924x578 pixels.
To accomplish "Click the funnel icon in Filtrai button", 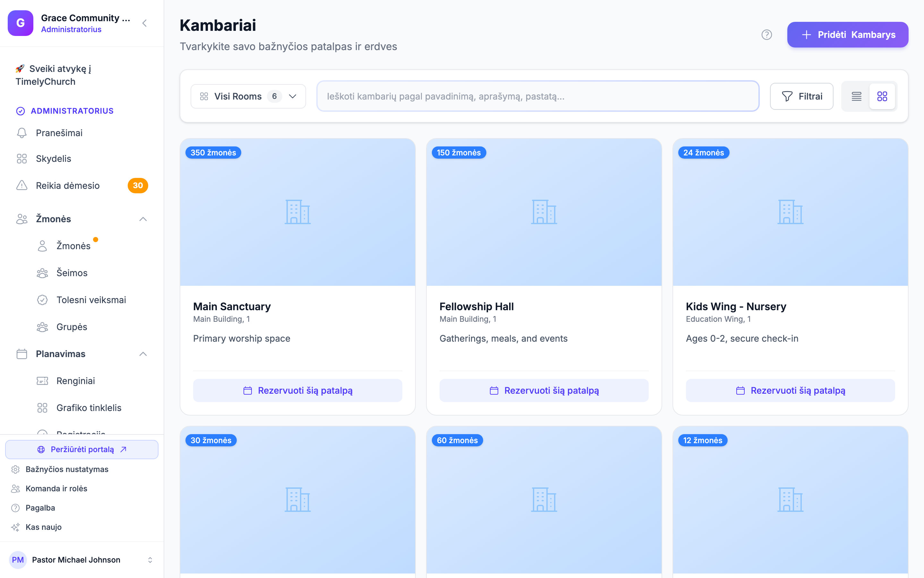I will (x=787, y=96).
